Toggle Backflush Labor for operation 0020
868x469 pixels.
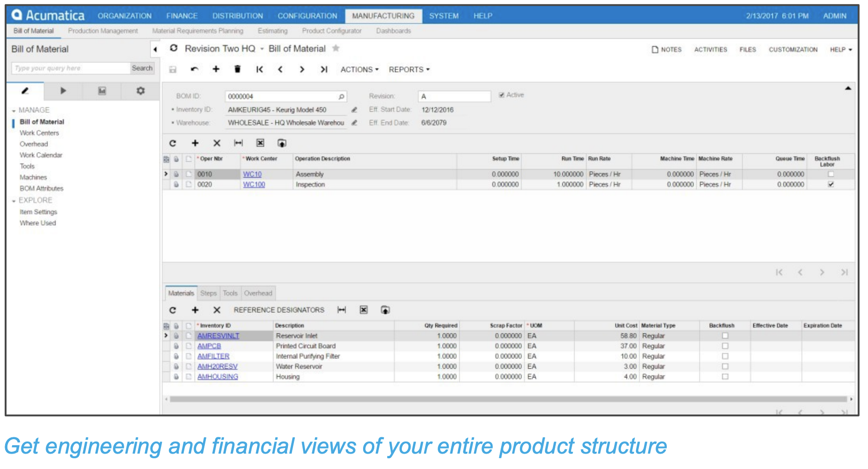pyautogui.click(x=831, y=184)
